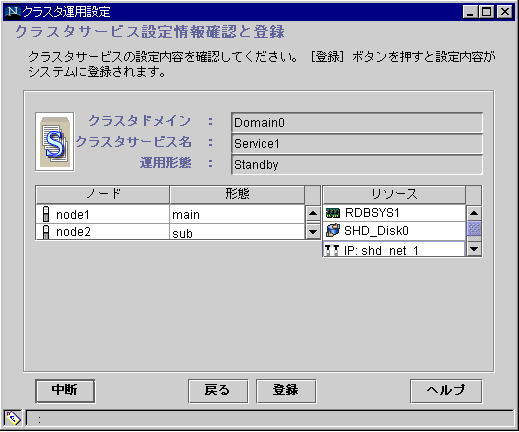
Task: Click the status bar message field
Action: [x=270, y=418]
